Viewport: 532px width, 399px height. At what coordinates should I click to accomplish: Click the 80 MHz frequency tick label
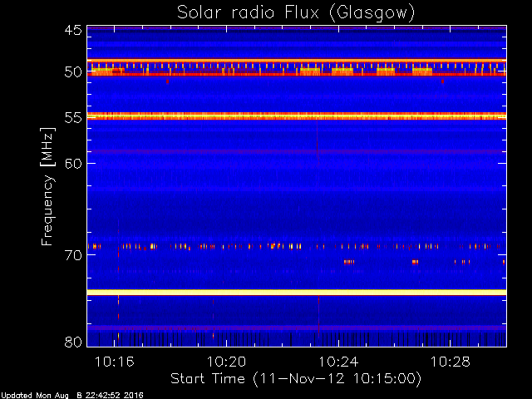(73, 342)
